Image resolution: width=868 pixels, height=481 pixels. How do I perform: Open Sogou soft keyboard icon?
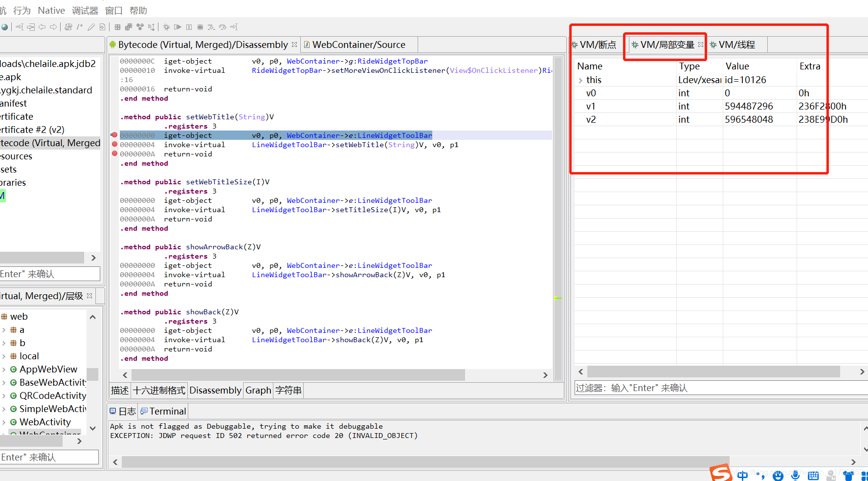(813, 476)
